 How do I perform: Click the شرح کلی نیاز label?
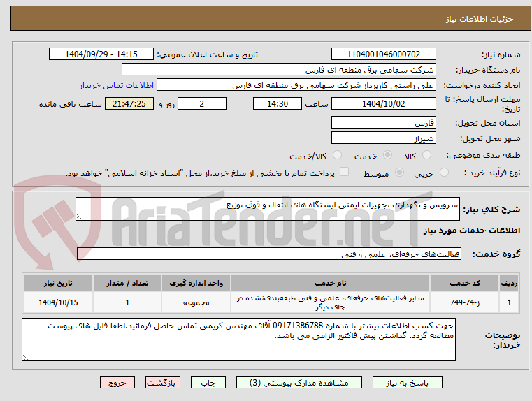click(x=491, y=210)
